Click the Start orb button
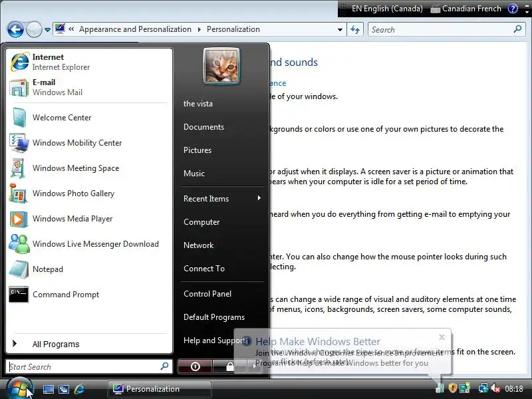 [19, 388]
